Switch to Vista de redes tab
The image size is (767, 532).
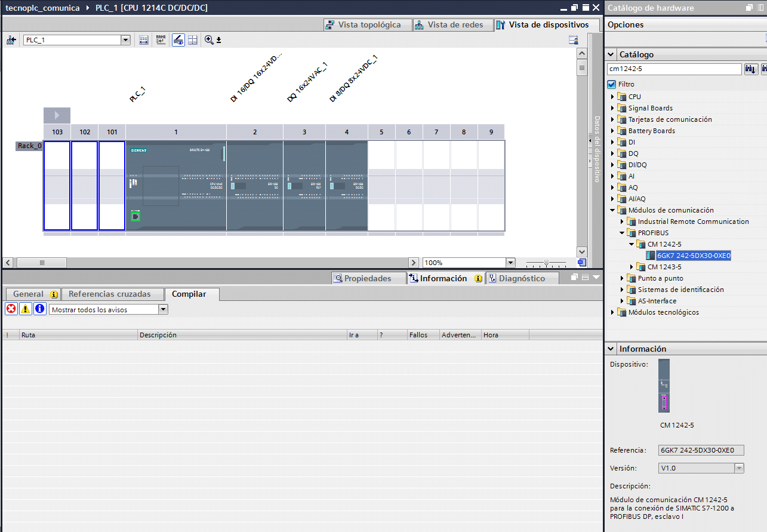click(x=453, y=25)
